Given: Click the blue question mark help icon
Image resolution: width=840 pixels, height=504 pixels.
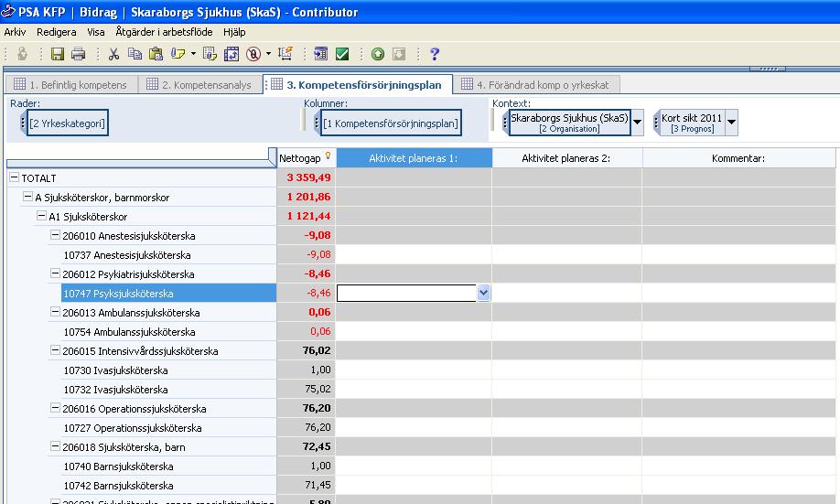Looking at the screenshot, I should (x=435, y=54).
